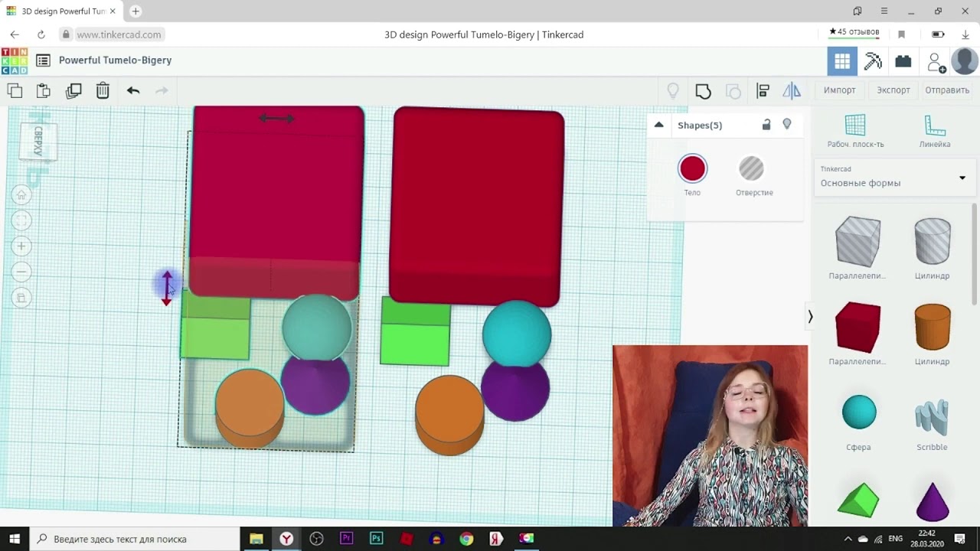This screenshot has height=551, width=980.
Task: Pick the Scribble shape
Action: (932, 419)
